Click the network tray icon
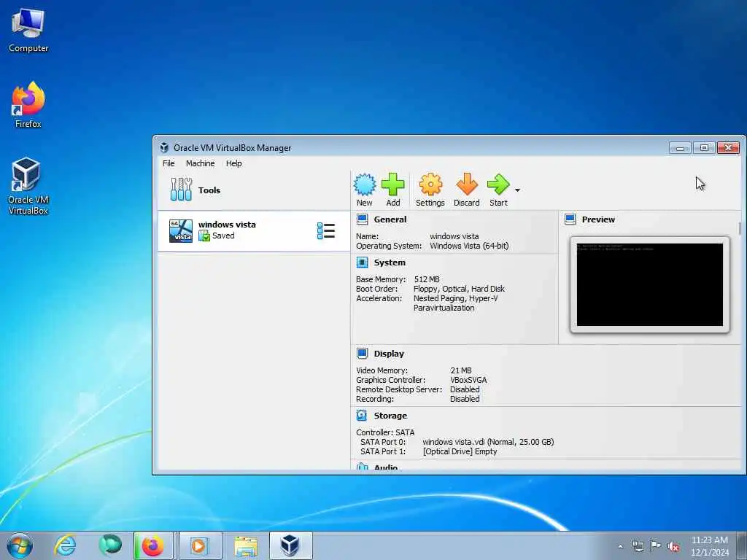Viewport: 747px width, 560px height. 638,546
